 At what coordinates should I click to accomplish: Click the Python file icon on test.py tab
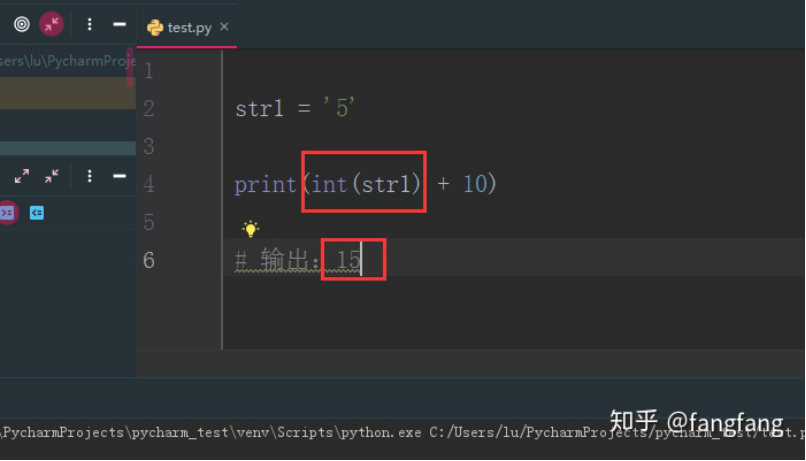point(155,28)
